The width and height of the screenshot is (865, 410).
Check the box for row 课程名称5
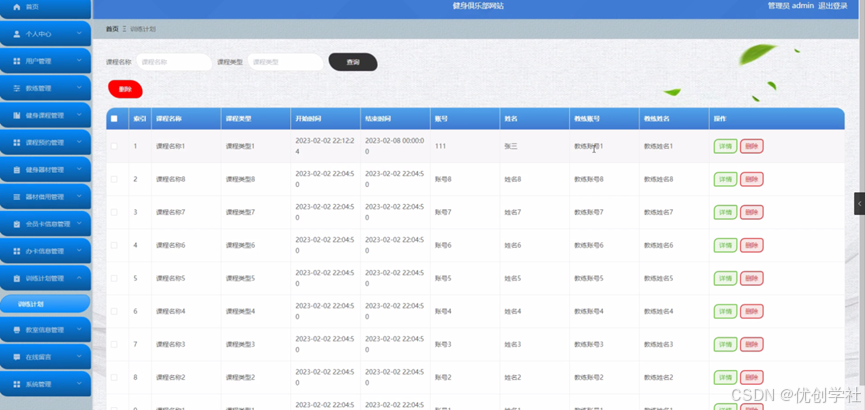click(114, 278)
